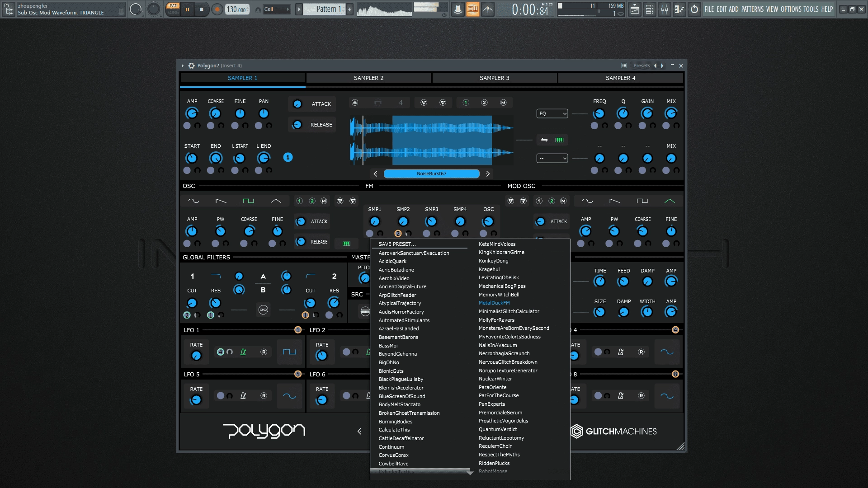The image size is (868, 488).
Task: Select the MOD OSC square waveform icon
Action: (x=642, y=201)
